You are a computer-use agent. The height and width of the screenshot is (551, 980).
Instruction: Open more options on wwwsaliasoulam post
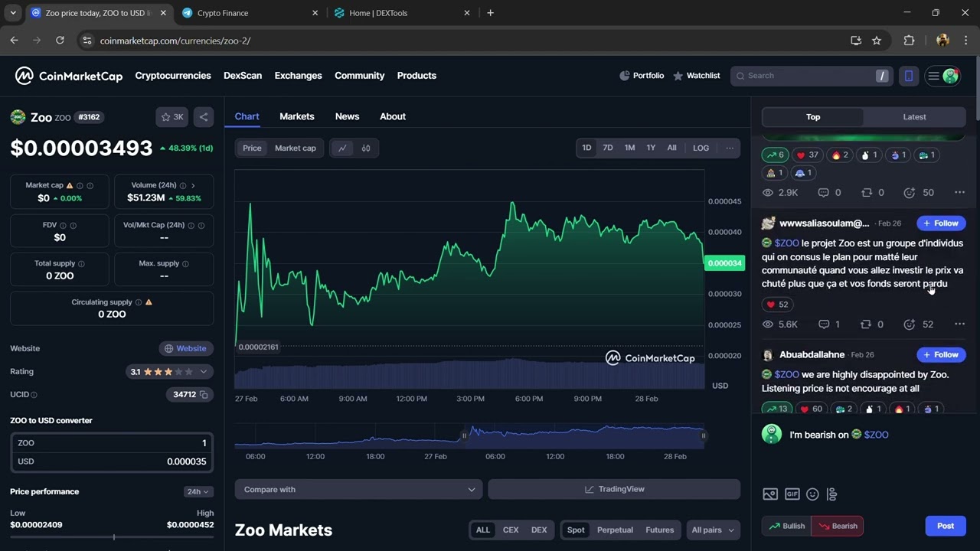(x=959, y=324)
